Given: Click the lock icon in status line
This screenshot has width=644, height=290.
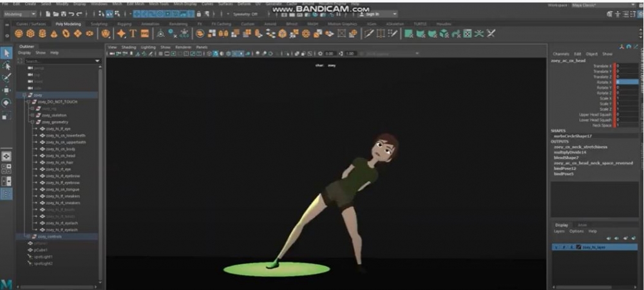Looking at the screenshot, I should [199, 14].
